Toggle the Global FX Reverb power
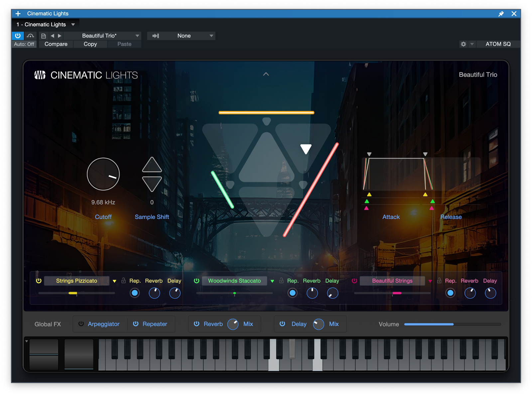This screenshot has width=532, height=396. tap(197, 324)
